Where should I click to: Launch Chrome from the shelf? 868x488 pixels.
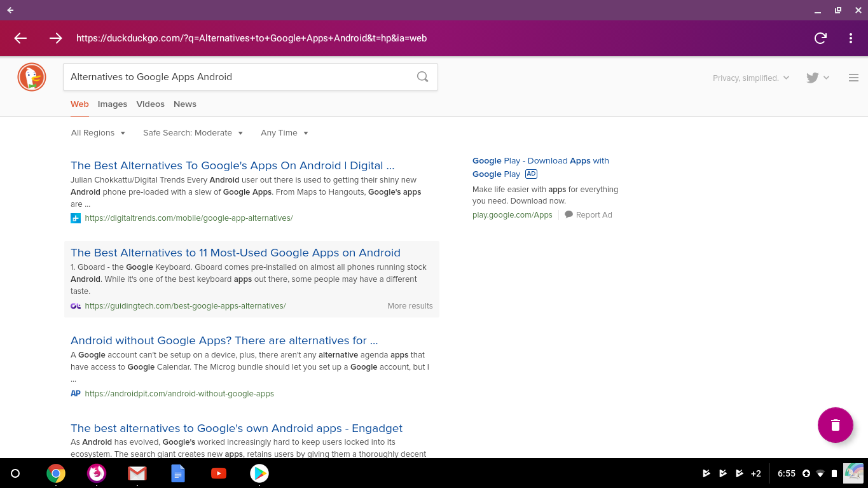click(x=56, y=473)
